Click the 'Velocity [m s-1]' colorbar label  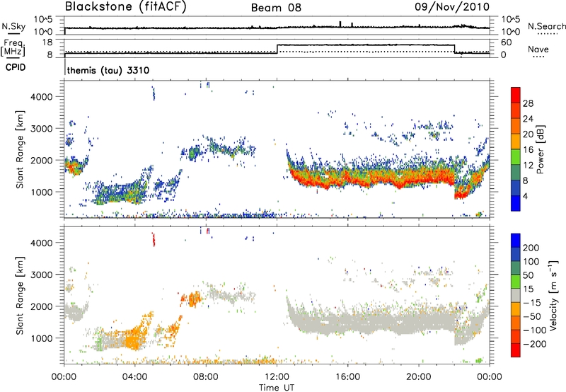tap(553, 295)
